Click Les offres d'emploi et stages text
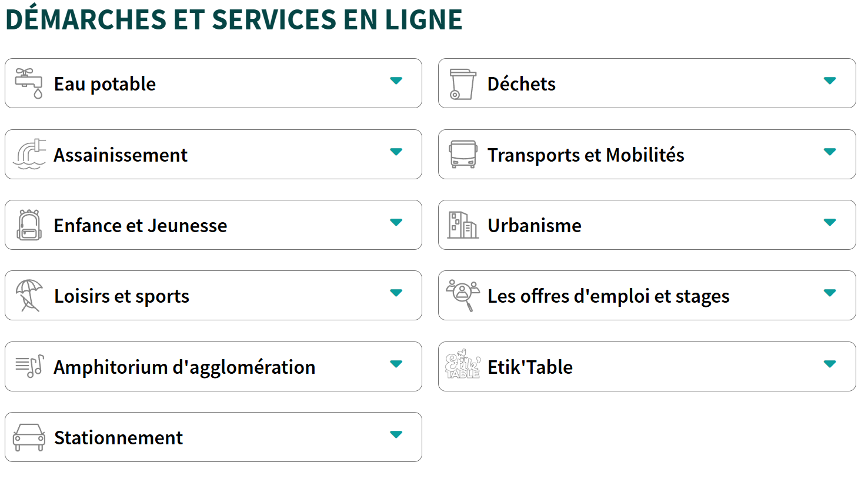 (608, 296)
